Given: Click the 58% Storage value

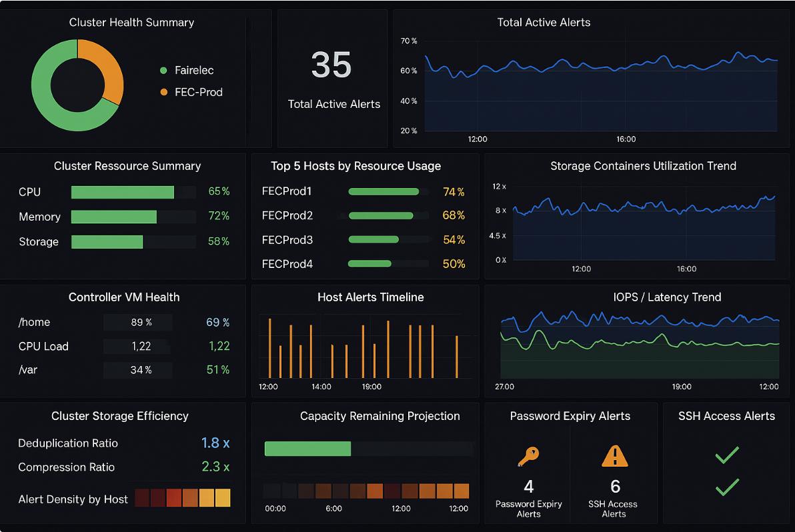Looking at the screenshot, I should [219, 242].
